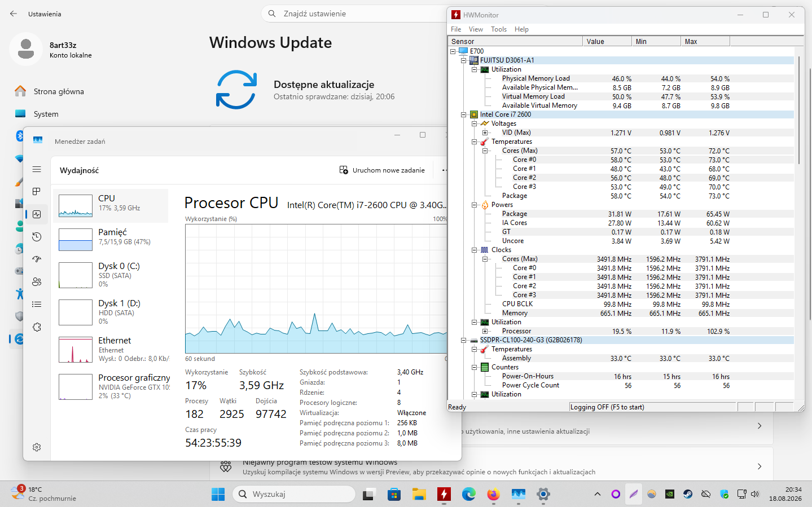Image resolution: width=812 pixels, height=507 pixels.
Task: Click the Windows Update refresh arrows icon
Action: pyautogui.click(x=236, y=90)
